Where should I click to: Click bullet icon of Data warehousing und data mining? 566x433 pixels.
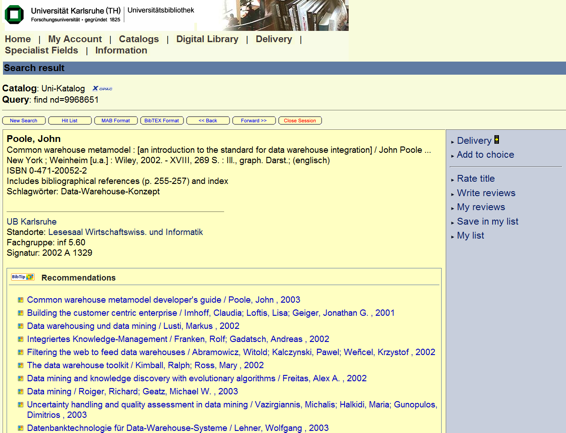click(21, 326)
